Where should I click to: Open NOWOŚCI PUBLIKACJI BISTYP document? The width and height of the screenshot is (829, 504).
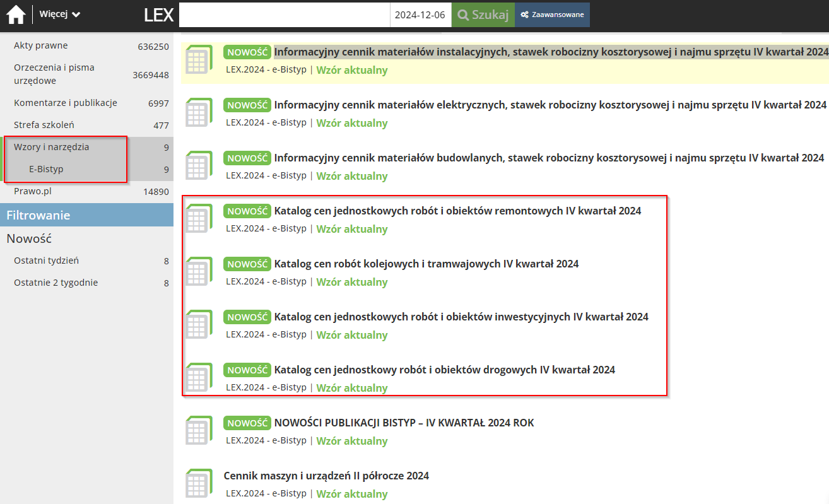[404, 423]
